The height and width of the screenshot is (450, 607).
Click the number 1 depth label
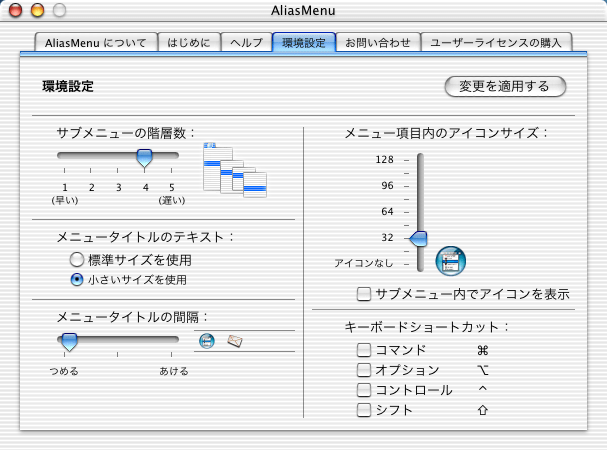65,187
